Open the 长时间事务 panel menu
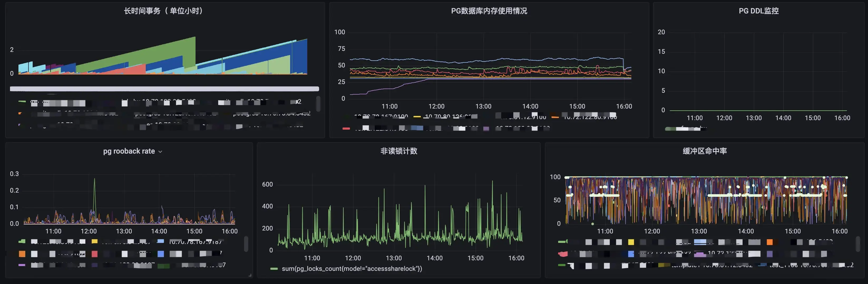The width and height of the screenshot is (868, 284). coord(163,11)
